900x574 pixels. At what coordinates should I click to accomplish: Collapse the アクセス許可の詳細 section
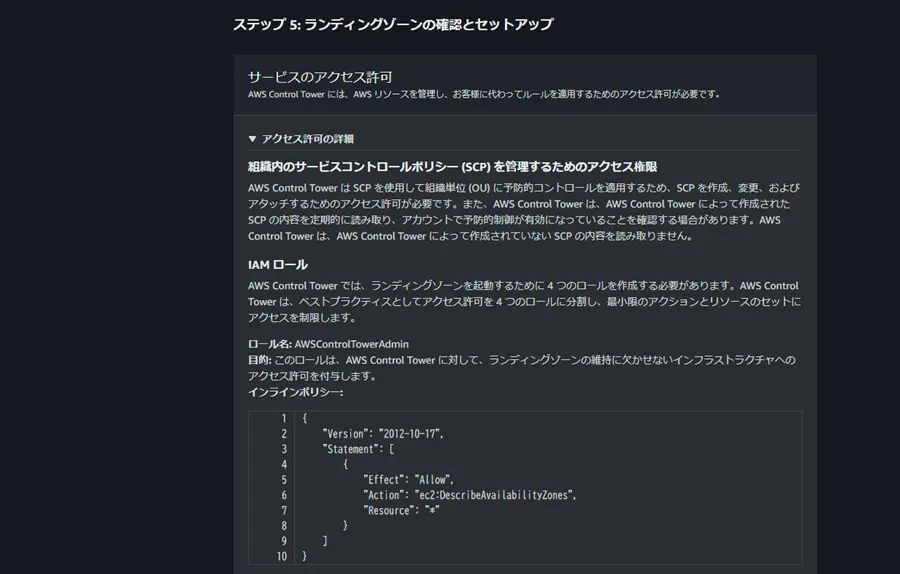pos(301,138)
